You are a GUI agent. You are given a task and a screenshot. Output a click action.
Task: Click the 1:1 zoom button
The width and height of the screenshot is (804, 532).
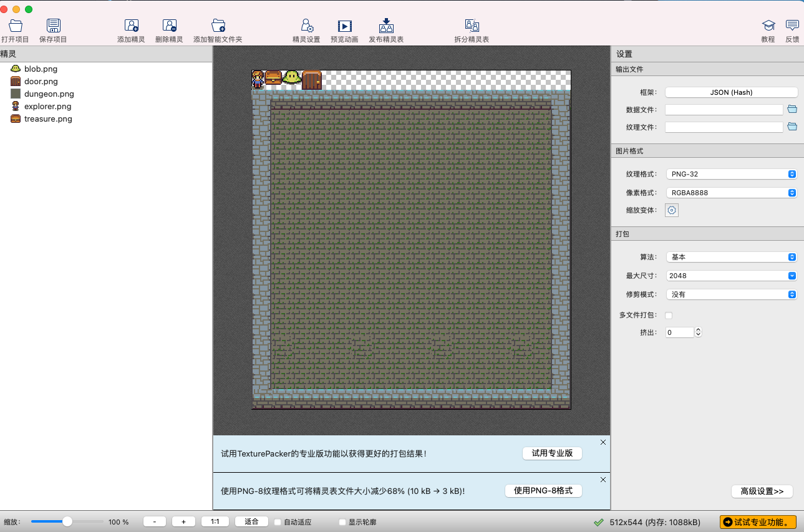point(215,522)
